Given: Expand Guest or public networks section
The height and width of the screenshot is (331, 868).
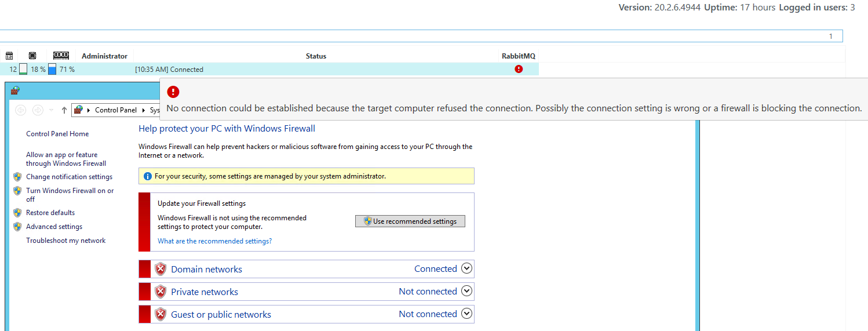Looking at the screenshot, I should pos(467,314).
